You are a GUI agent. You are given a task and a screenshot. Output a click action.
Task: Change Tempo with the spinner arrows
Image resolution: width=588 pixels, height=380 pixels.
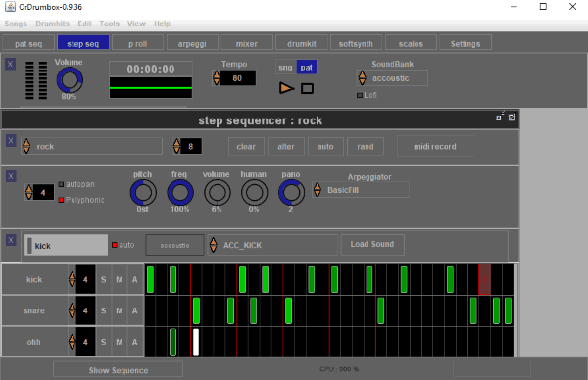click(217, 78)
